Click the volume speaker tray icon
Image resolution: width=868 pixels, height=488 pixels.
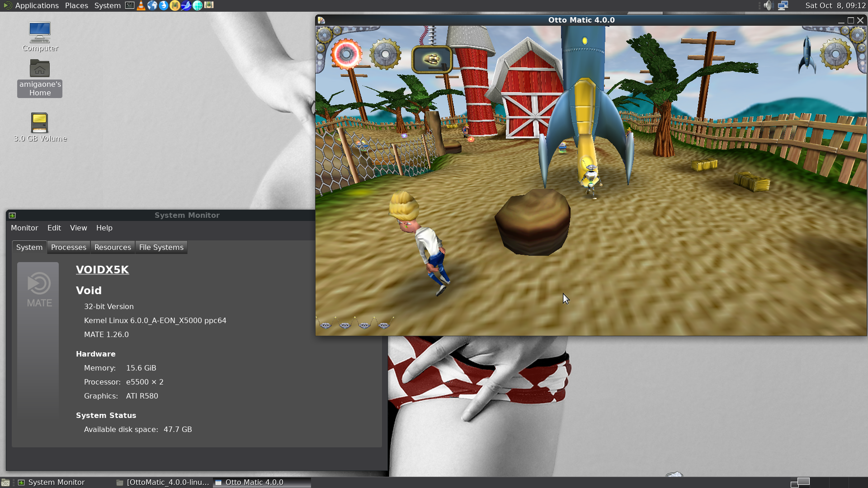768,5
